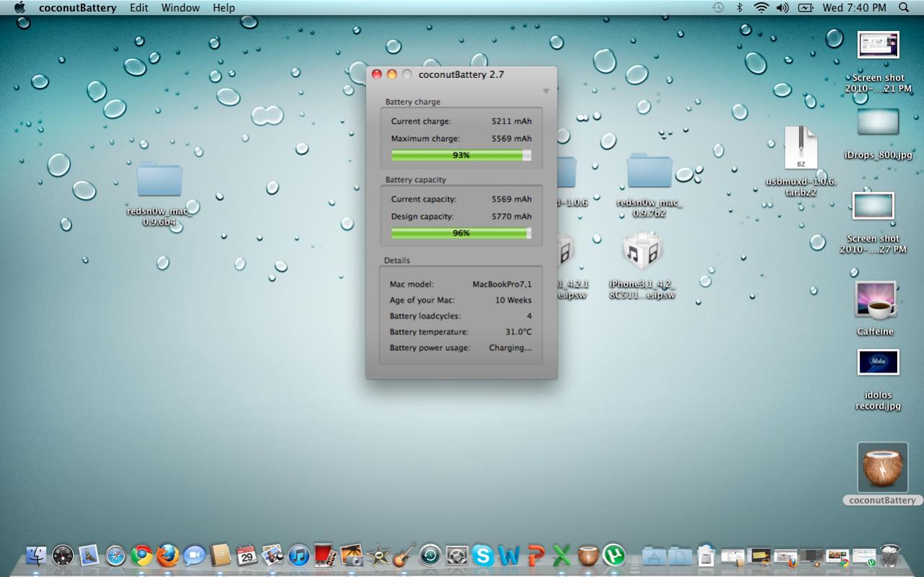Click the 10 Weeks age value
The width and height of the screenshot is (924, 577).
(514, 300)
